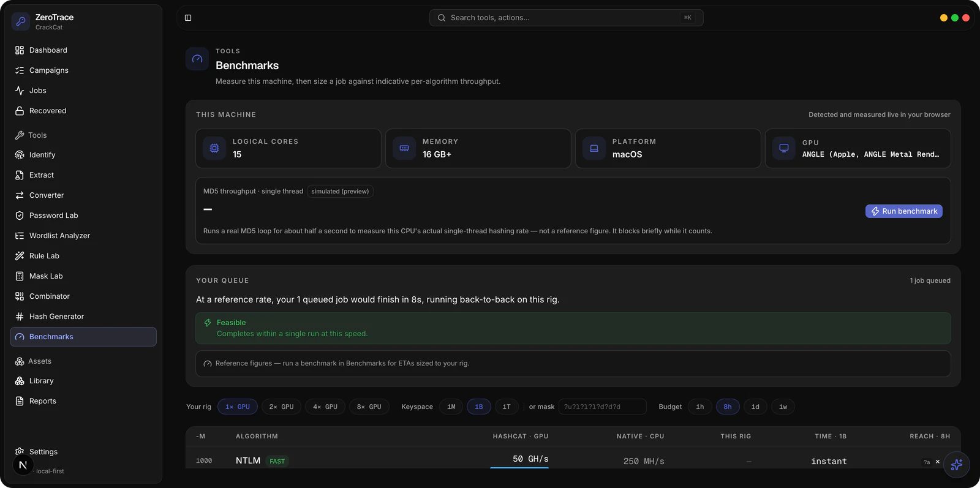Click the Mask Lab calculator icon
Screen dimensions: 980x488
20,276
